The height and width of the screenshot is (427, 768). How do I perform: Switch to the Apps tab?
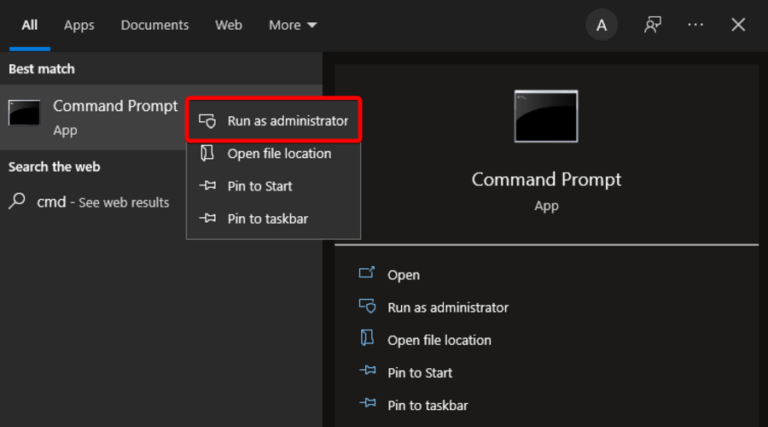(x=79, y=25)
